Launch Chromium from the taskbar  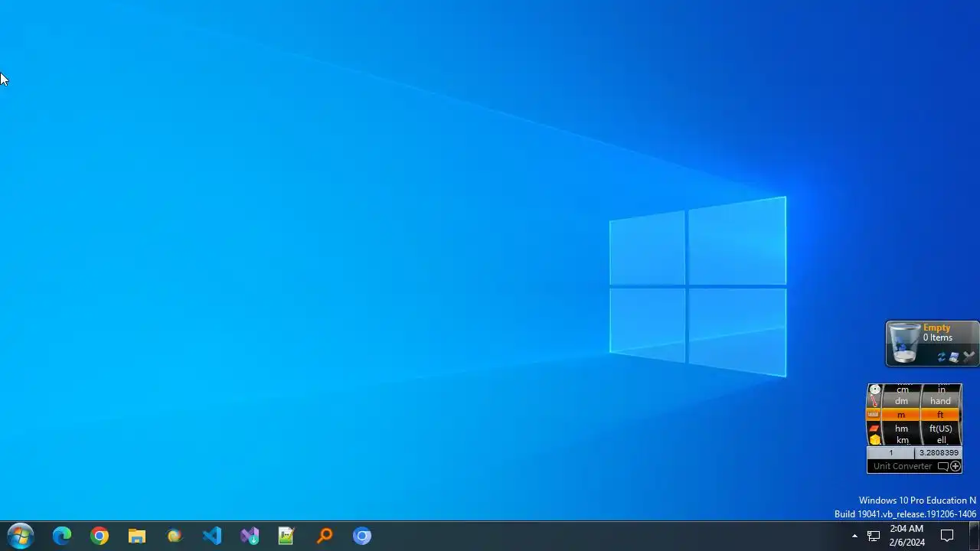click(362, 536)
